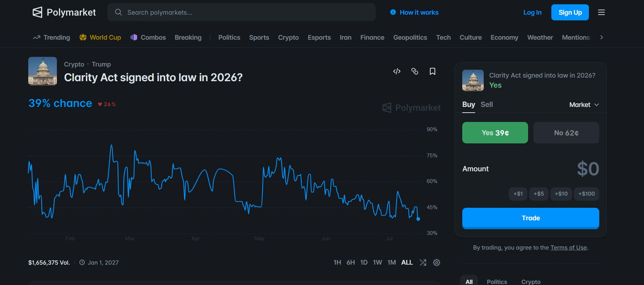The height and width of the screenshot is (285, 644).
Task: Click the Sign Up button
Action: point(570,13)
